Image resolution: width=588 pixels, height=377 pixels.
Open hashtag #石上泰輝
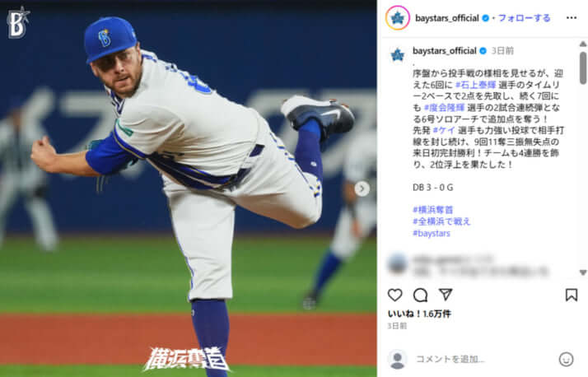(x=476, y=85)
